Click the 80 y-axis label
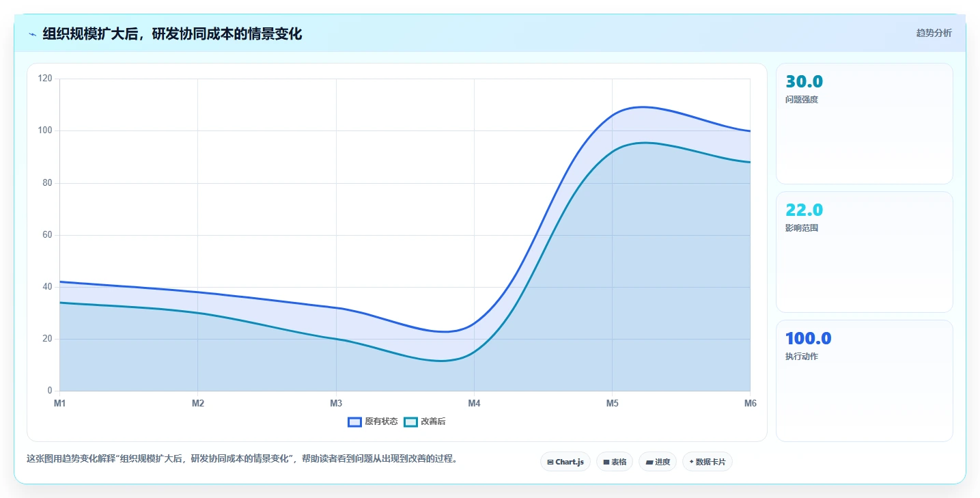The height and width of the screenshot is (498, 980). [47, 183]
